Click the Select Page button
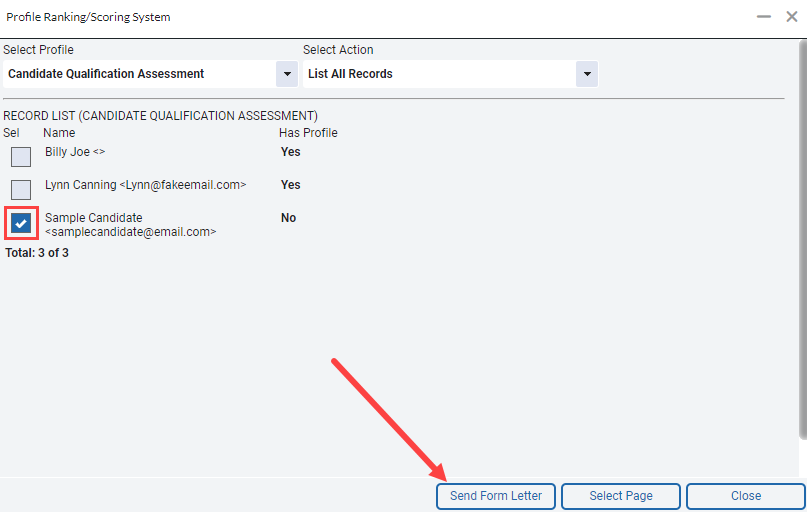Viewport: 807px width, 512px height. tap(621, 496)
